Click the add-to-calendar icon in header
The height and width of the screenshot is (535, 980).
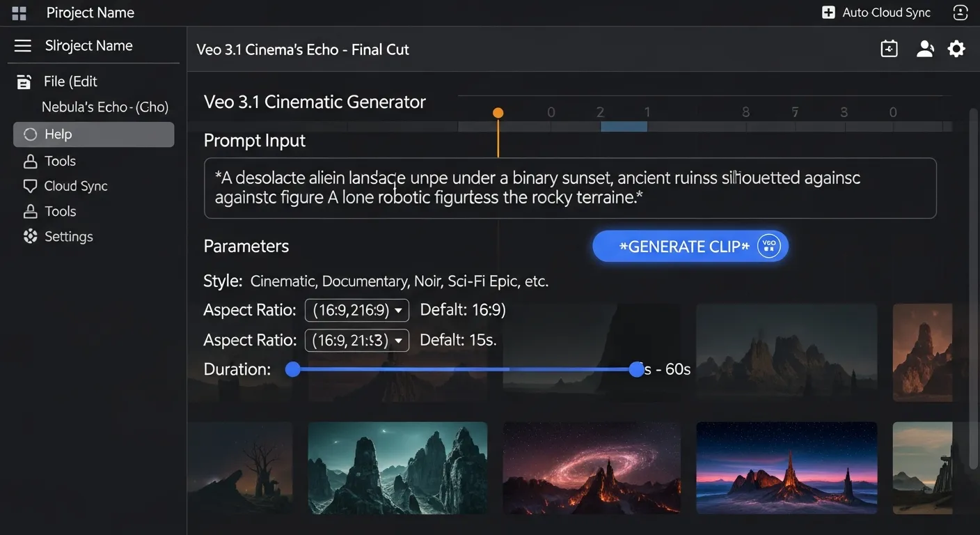(x=889, y=49)
